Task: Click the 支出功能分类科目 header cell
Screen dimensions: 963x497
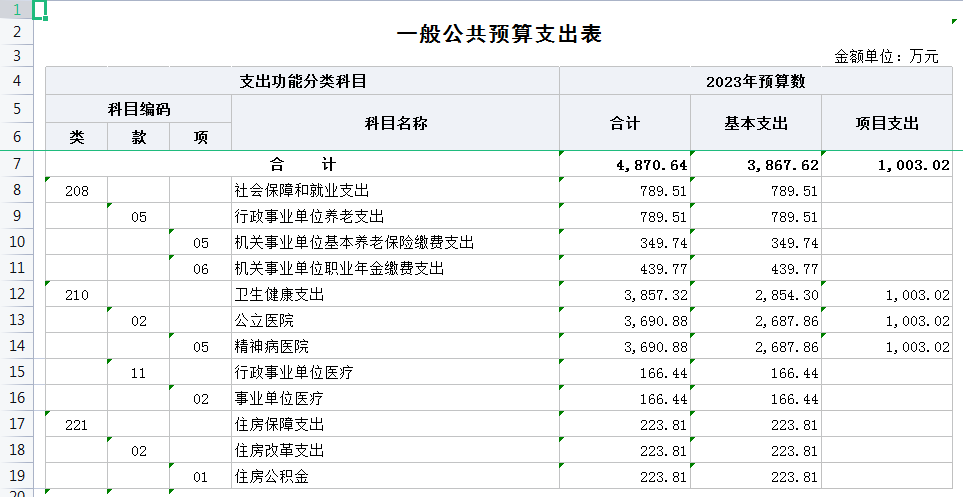Action: (302, 81)
